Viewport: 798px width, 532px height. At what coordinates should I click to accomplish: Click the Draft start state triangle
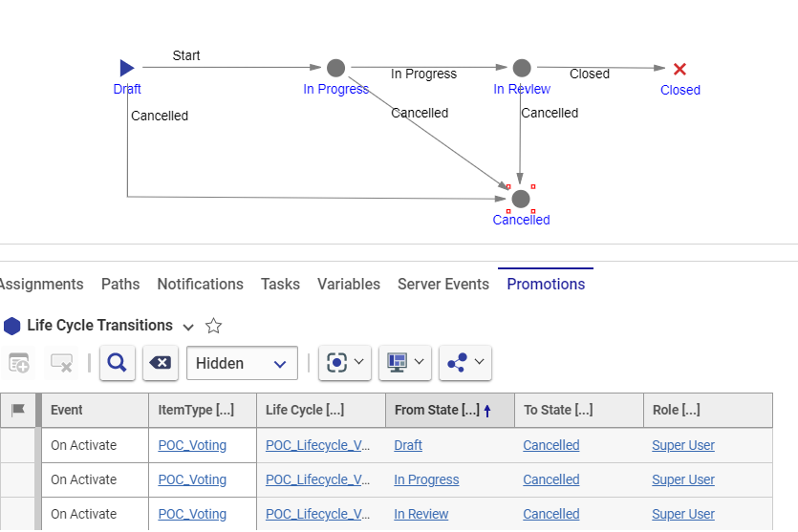[127, 68]
